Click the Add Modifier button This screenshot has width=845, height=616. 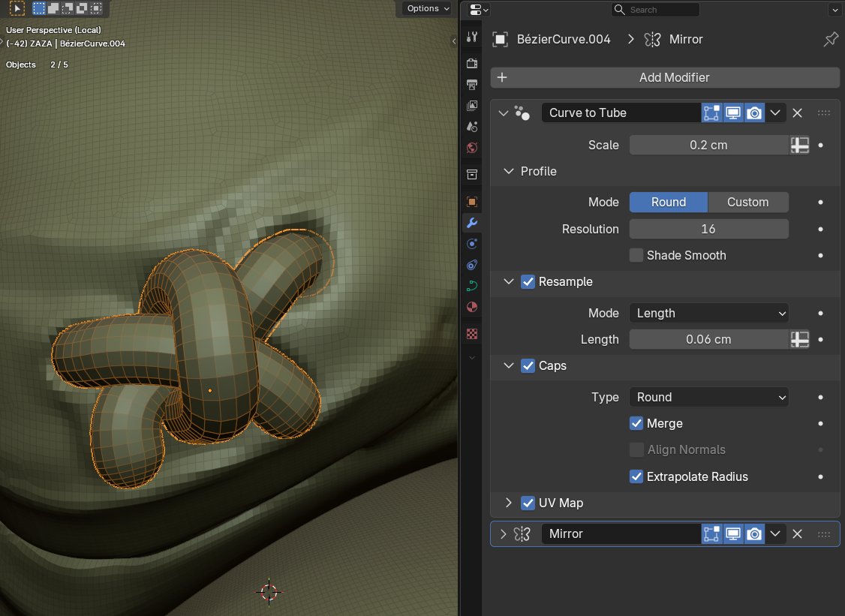click(x=665, y=77)
